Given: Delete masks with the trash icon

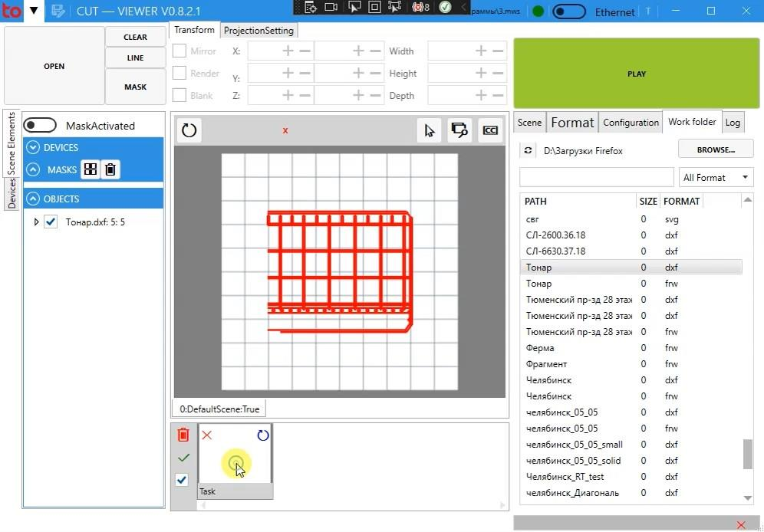Looking at the screenshot, I should (110, 169).
